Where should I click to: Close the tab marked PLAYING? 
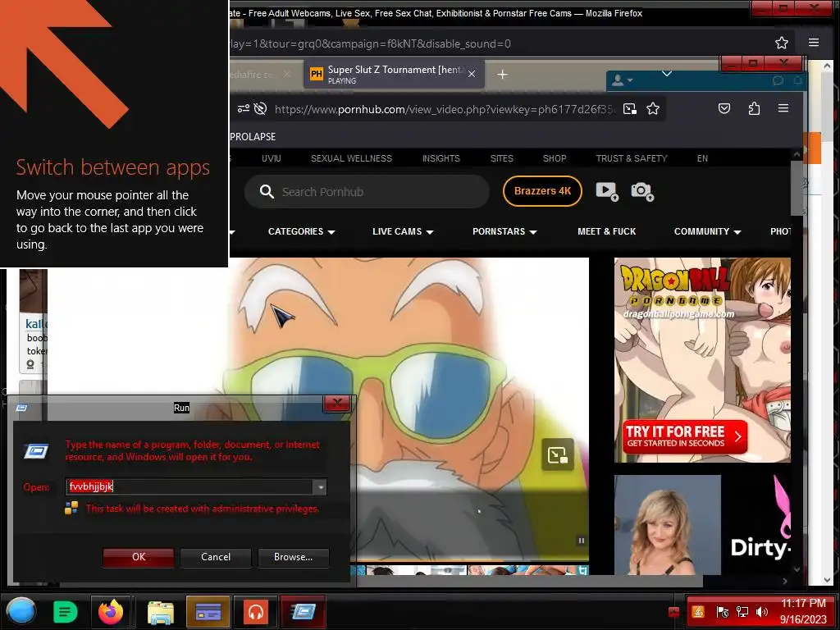pyautogui.click(x=472, y=74)
